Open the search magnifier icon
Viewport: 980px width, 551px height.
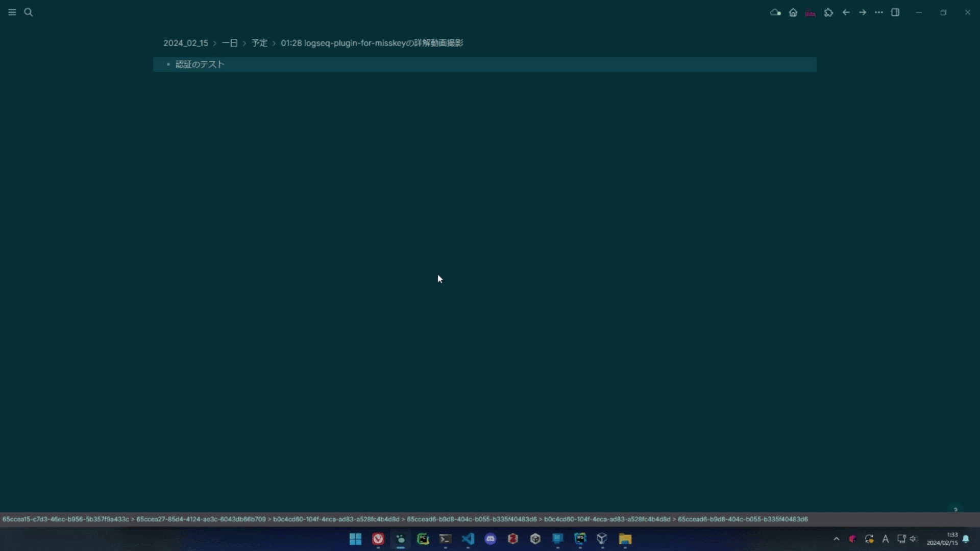point(29,12)
